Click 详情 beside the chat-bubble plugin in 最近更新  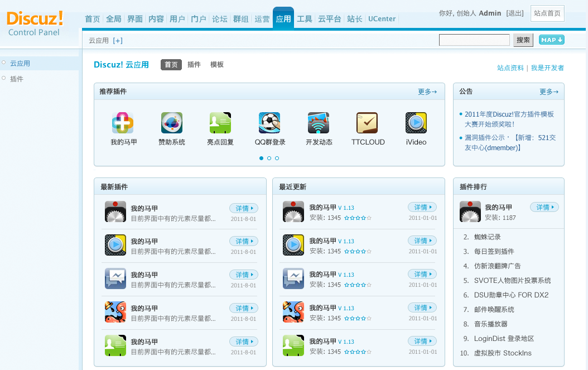422,275
